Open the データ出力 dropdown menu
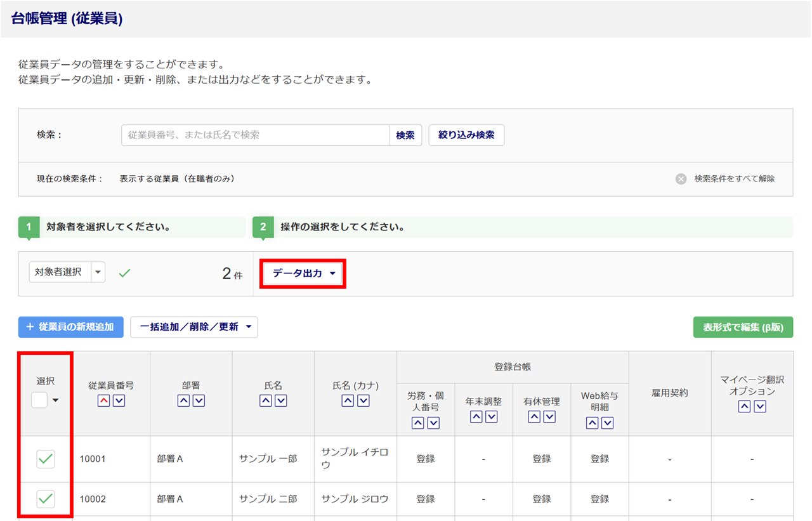 [x=303, y=274]
